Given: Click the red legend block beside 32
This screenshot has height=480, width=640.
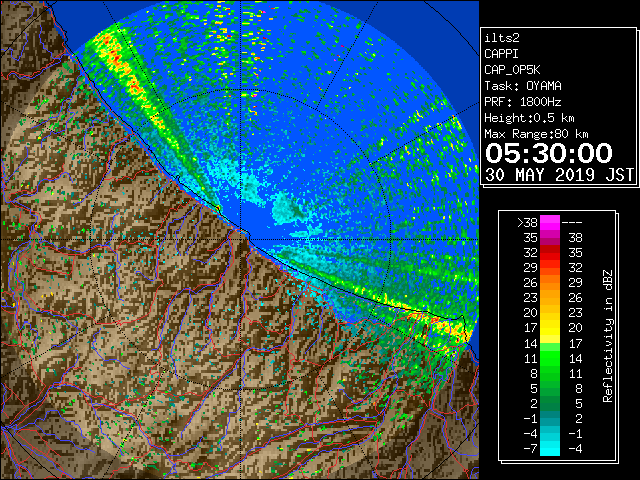Looking at the screenshot, I should [x=550, y=253].
